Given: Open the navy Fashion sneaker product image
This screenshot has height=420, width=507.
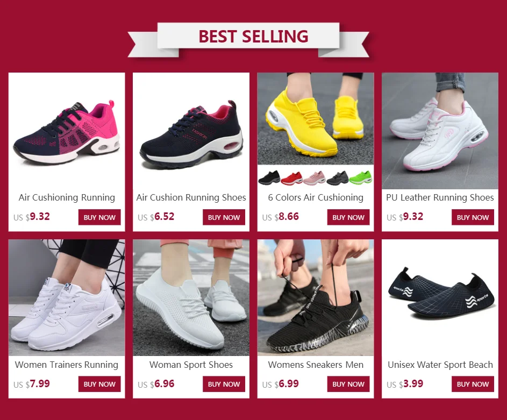Looking at the screenshot, I should click(191, 131).
